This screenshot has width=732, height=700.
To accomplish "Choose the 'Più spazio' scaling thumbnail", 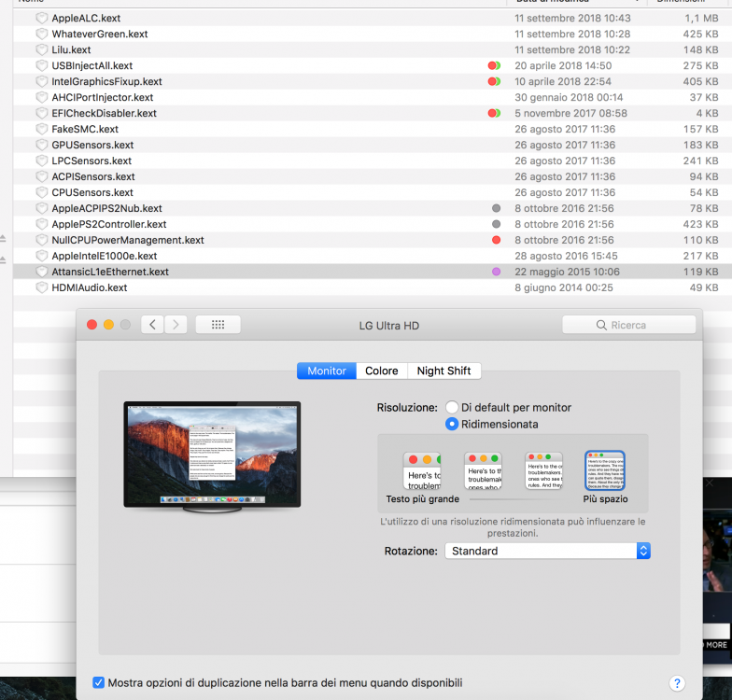I will [x=605, y=470].
